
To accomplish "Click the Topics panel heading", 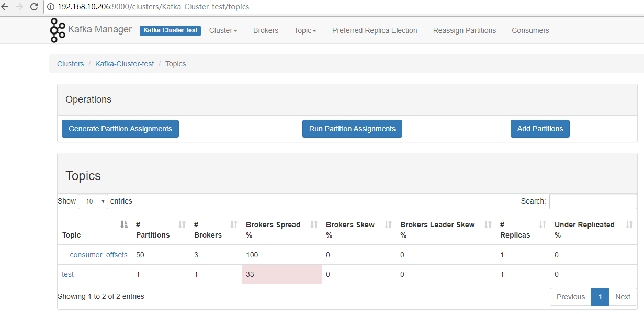I will tap(83, 176).
